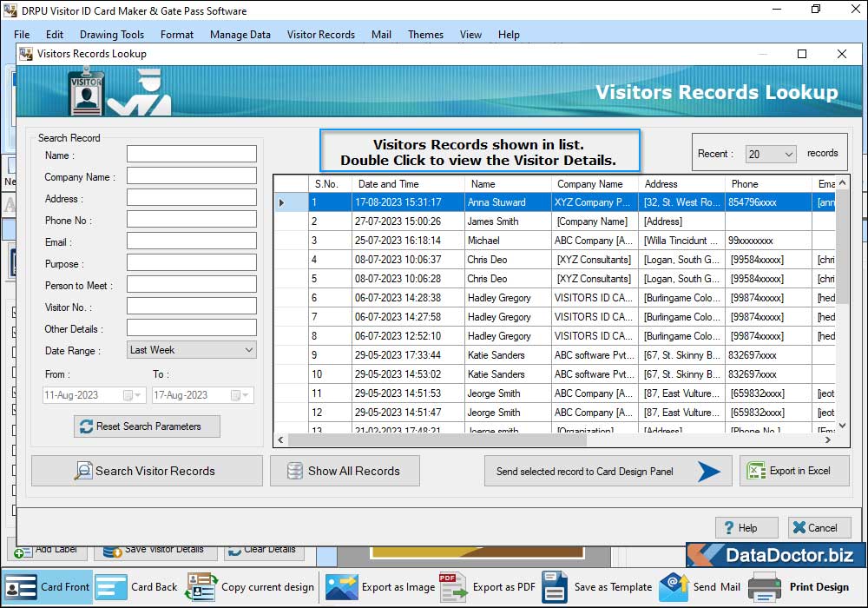Click the Email search input field
The height and width of the screenshot is (608, 868).
[x=192, y=241]
